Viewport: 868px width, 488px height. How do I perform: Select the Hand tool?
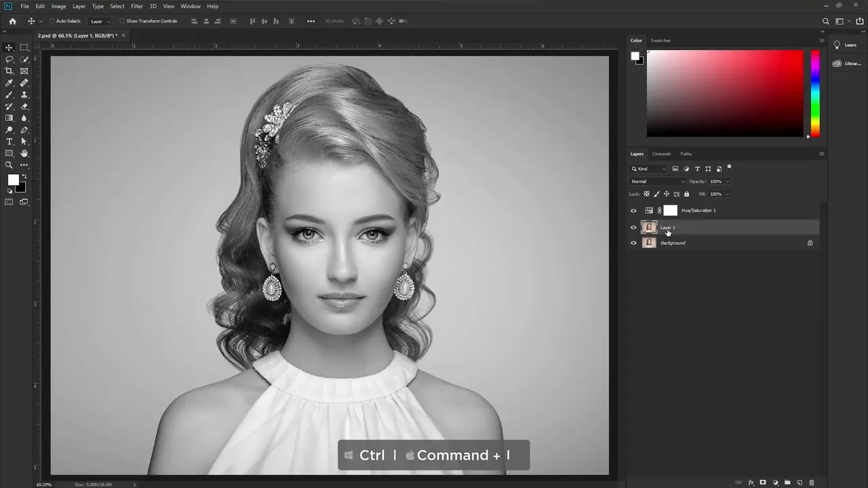pos(24,153)
